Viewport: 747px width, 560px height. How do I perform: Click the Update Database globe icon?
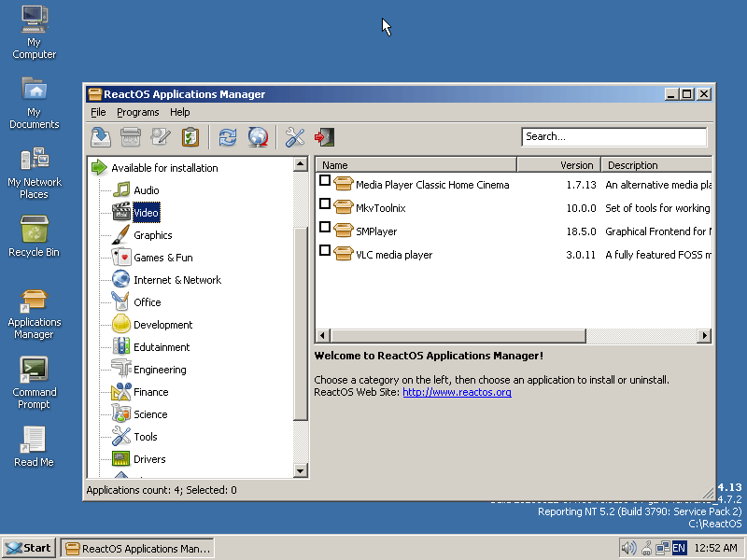click(x=258, y=137)
